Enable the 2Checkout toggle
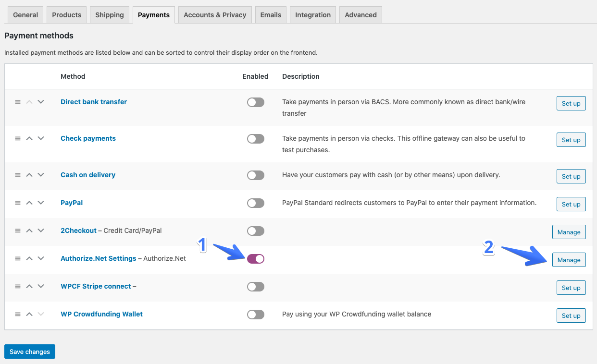 pos(256,231)
